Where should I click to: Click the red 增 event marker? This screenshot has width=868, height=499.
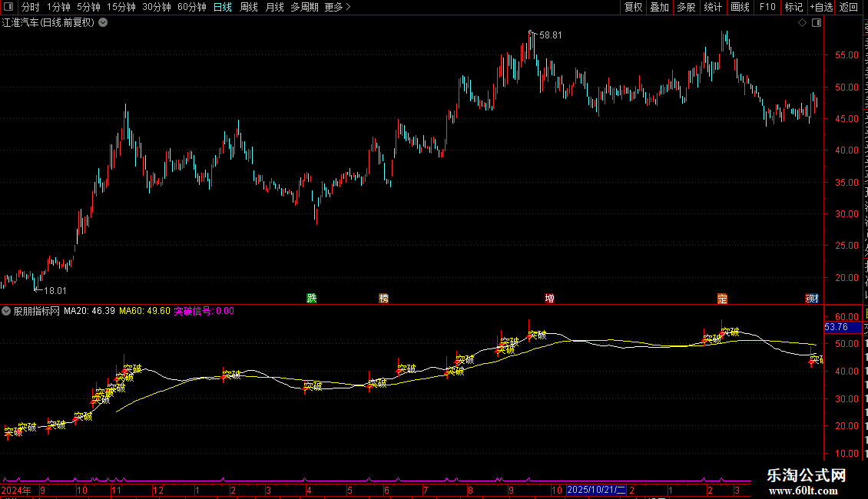pyautogui.click(x=550, y=298)
